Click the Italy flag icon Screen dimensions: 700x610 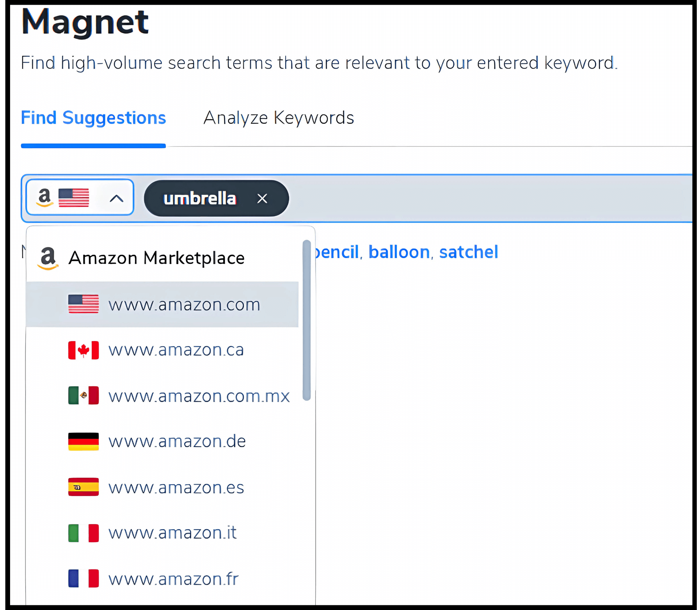83,533
